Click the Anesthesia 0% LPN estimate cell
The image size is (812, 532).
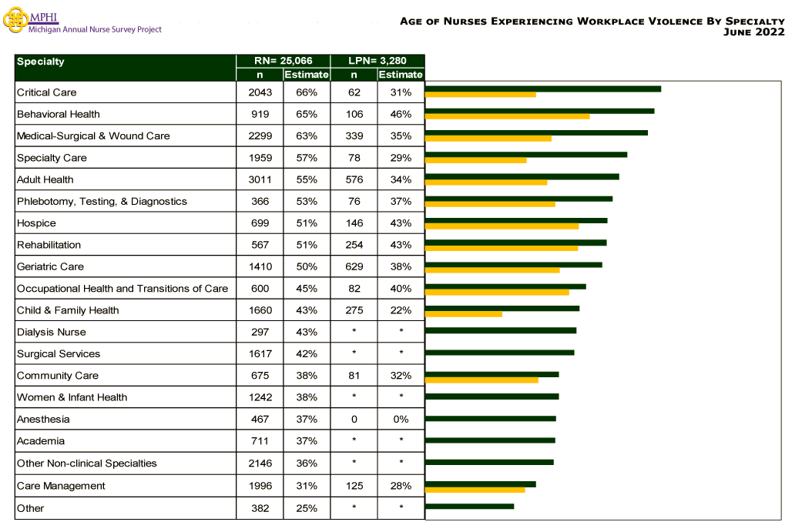point(399,419)
